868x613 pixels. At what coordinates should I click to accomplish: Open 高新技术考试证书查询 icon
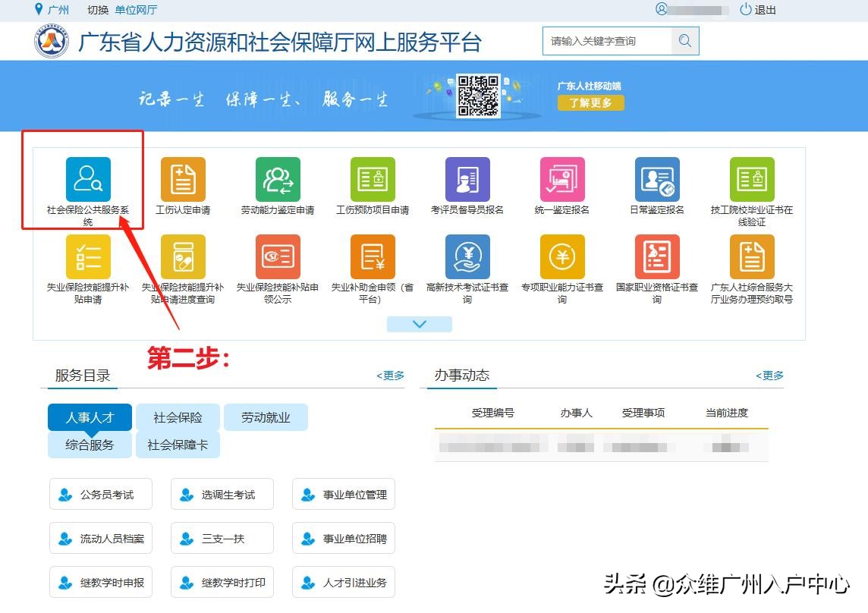click(x=467, y=256)
